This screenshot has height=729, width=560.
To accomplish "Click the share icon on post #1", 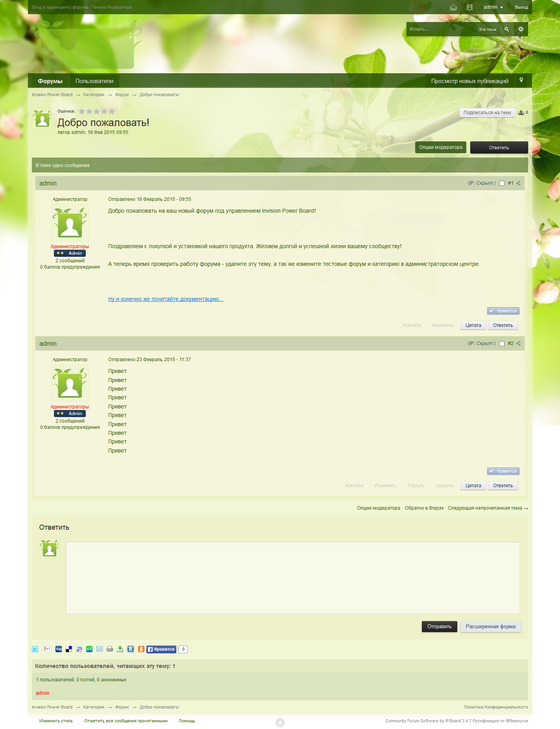I will click(x=518, y=183).
